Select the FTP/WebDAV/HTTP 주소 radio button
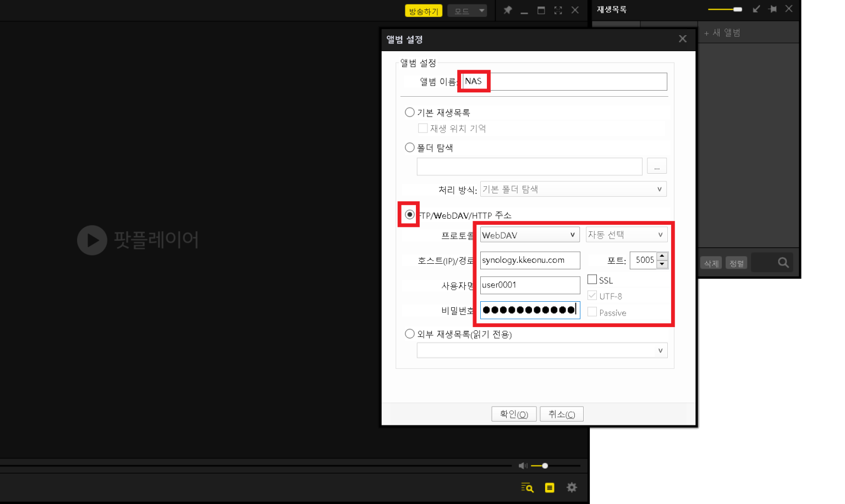The width and height of the screenshot is (845, 504). tap(410, 214)
